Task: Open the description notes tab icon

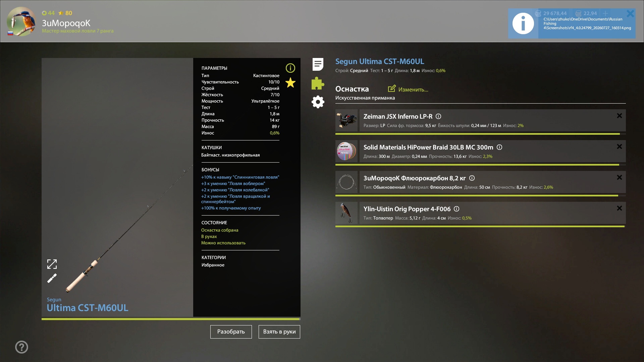Action: point(318,64)
